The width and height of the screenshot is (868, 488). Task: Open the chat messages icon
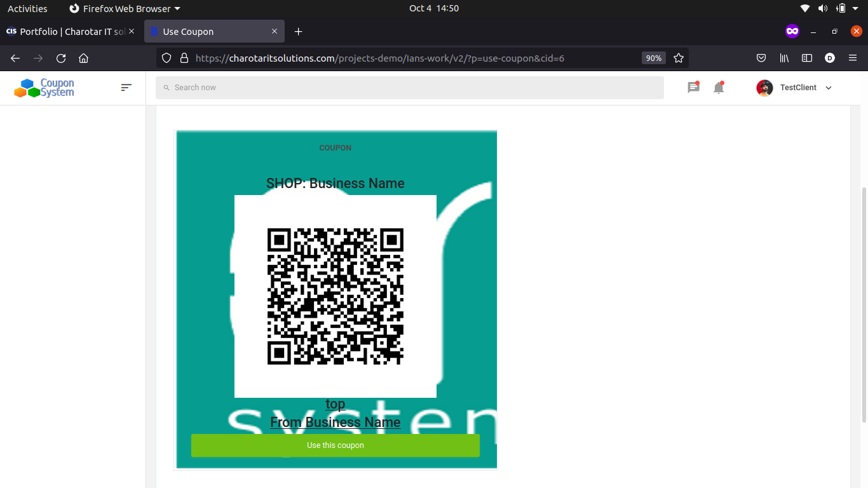[x=693, y=88]
